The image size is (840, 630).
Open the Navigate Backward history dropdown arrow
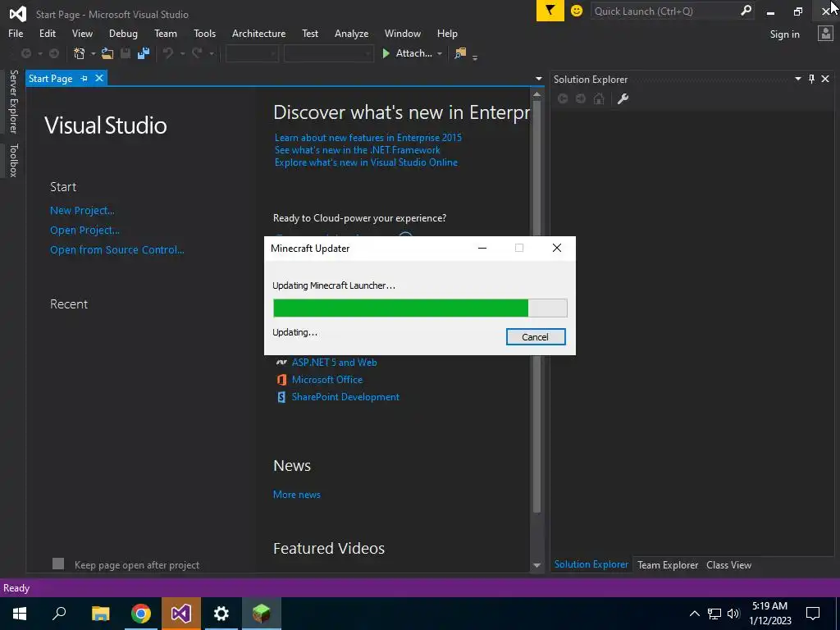point(39,53)
